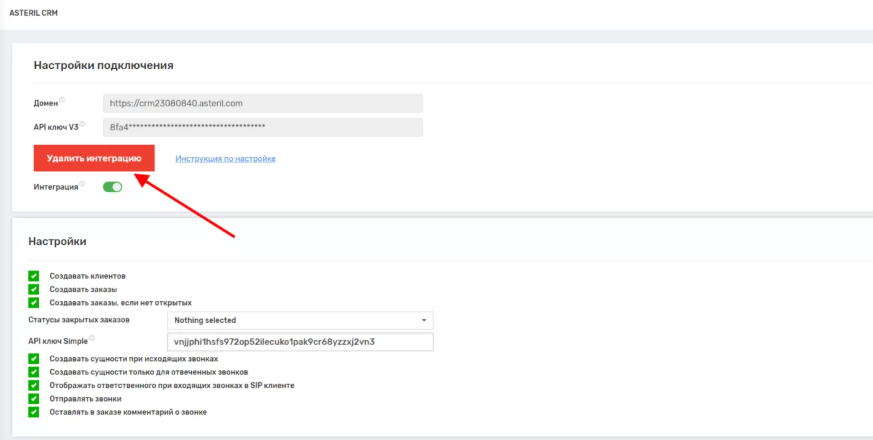This screenshot has width=873, height=440.
Task: Click the Домен URL input field
Action: [x=262, y=103]
